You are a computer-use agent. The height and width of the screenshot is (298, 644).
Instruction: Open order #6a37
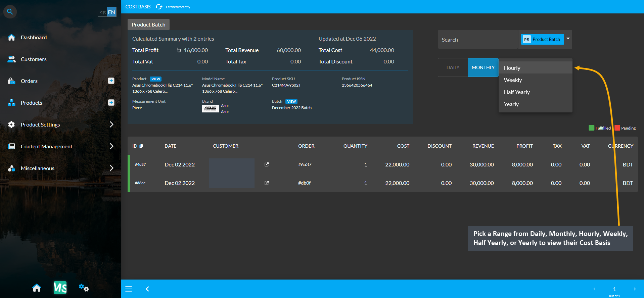coord(305,164)
